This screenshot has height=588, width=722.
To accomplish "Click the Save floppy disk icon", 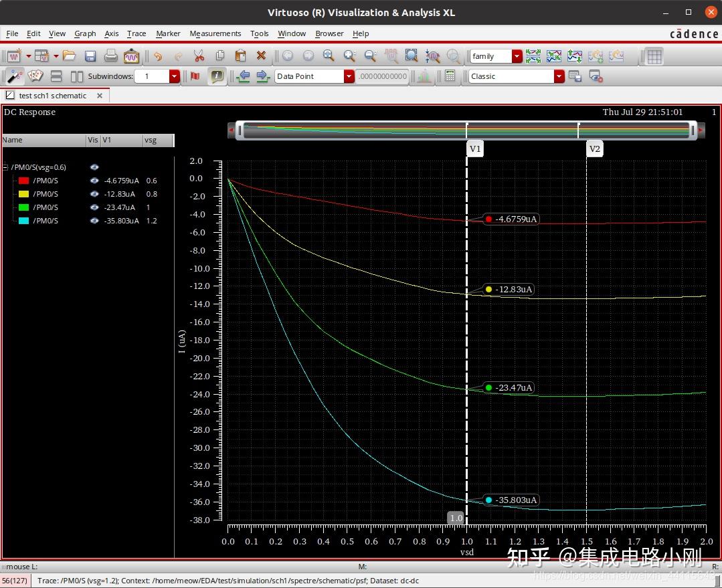I will point(90,56).
